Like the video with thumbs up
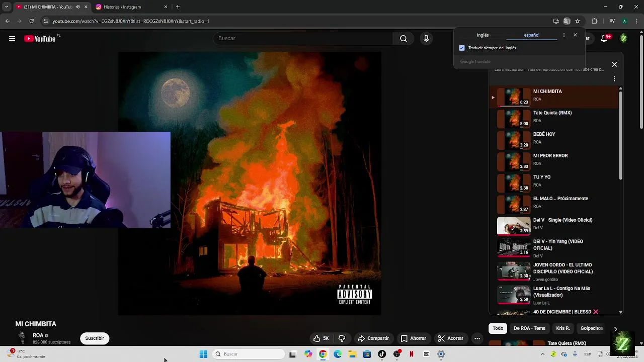644x362 pixels. 321,338
